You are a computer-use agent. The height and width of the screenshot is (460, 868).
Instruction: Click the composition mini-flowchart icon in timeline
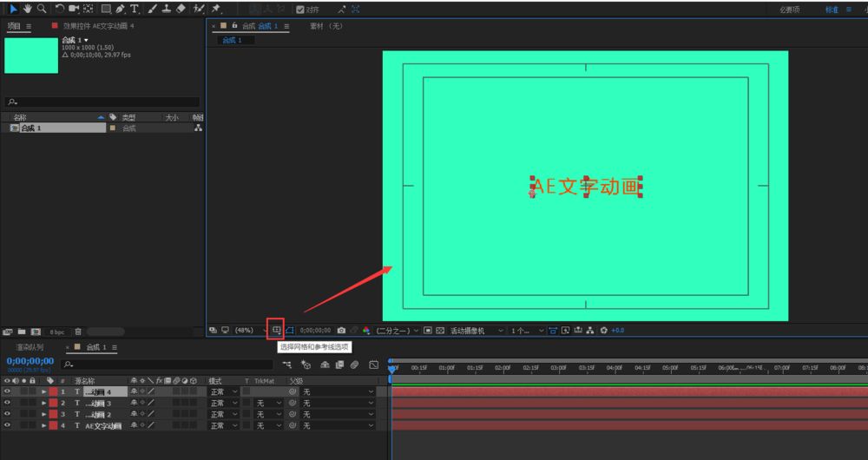286,365
